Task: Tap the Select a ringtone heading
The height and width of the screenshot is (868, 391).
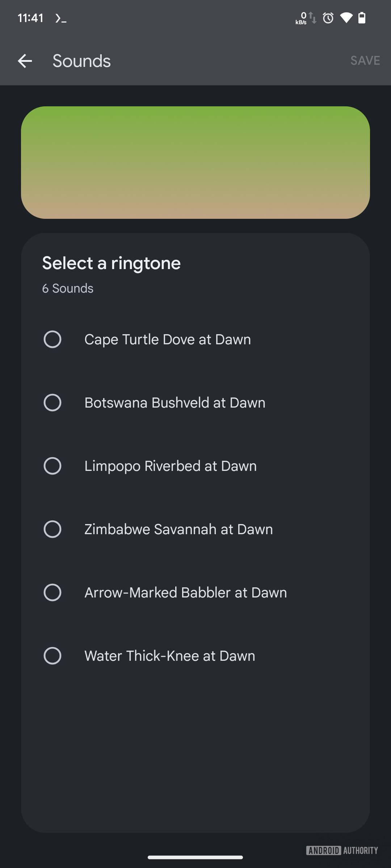Action: [x=111, y=263]
